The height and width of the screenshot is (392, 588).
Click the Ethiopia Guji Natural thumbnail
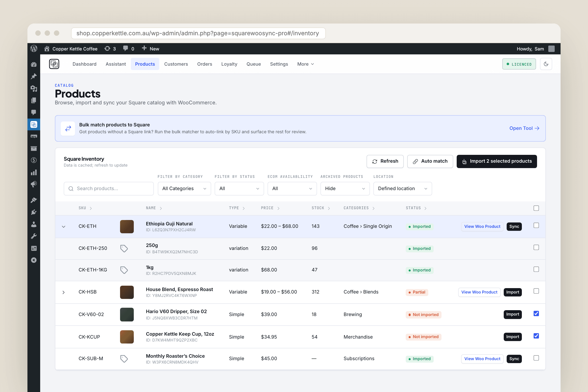click(127, 226)
